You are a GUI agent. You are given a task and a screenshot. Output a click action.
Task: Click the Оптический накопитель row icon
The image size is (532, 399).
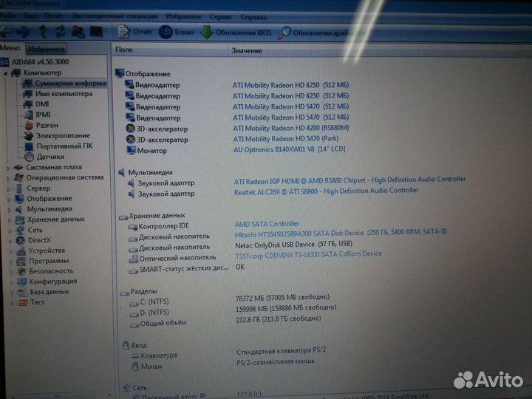(x=133, y=259)
